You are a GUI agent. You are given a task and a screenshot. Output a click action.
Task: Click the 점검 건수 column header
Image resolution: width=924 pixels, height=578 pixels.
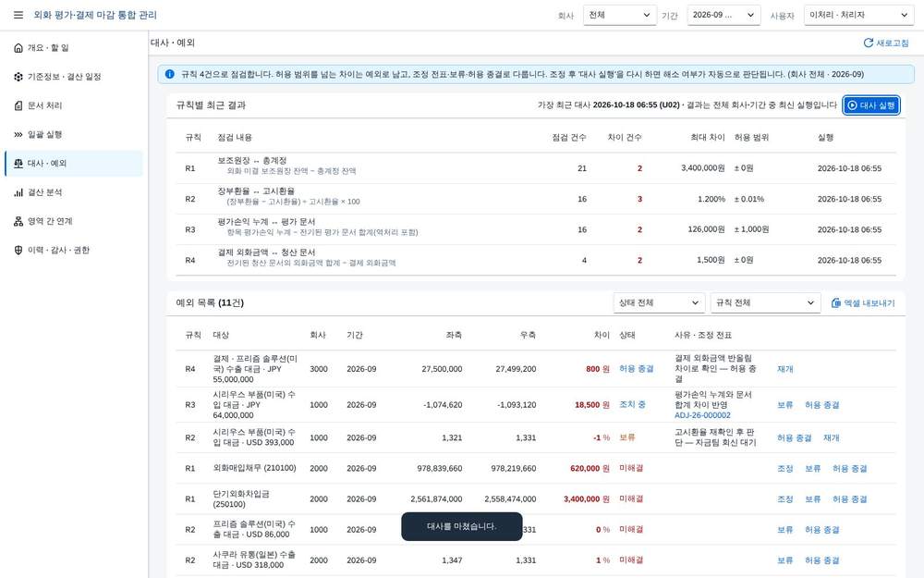click(x=568, y=138)
